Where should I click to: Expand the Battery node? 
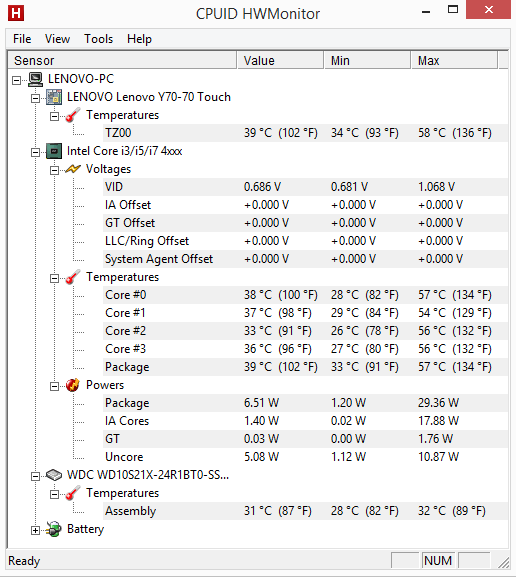[x=35, y=530]
